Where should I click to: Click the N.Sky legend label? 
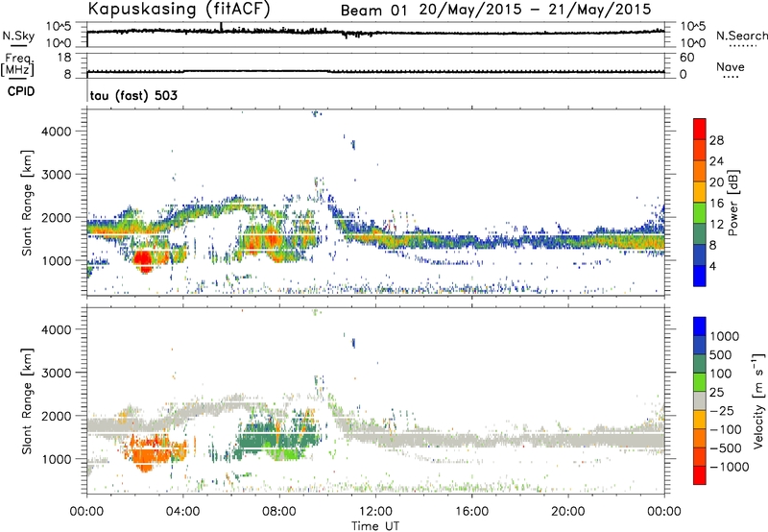(18, 36)
